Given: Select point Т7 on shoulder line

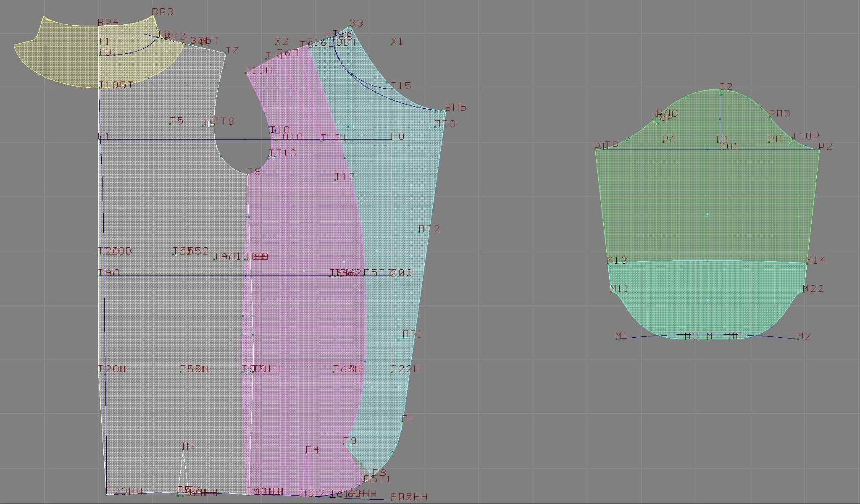Looking at the screenshot, I should pos(226,53).
